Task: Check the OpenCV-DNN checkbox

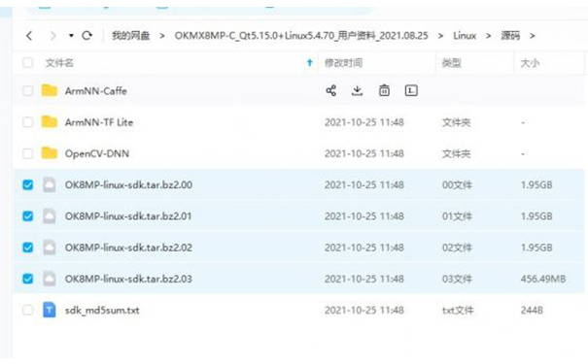Action: (x=28, y=153)
